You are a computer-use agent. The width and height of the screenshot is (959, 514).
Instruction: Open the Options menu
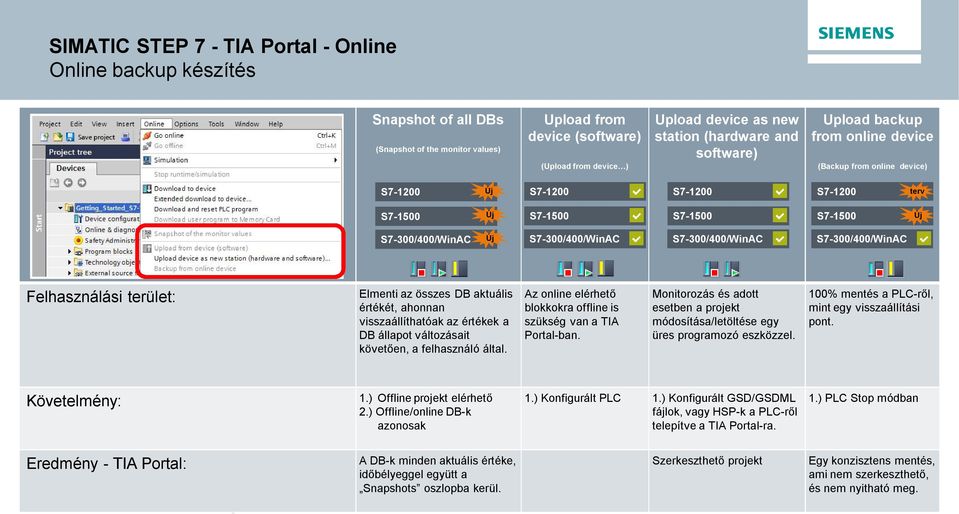pos(186,124)
